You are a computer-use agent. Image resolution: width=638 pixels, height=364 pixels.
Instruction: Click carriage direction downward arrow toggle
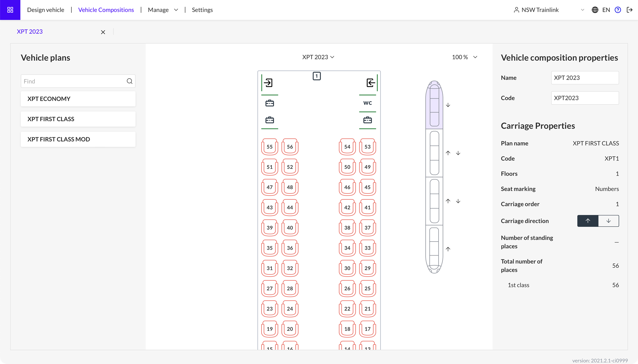tap(608, 221)
